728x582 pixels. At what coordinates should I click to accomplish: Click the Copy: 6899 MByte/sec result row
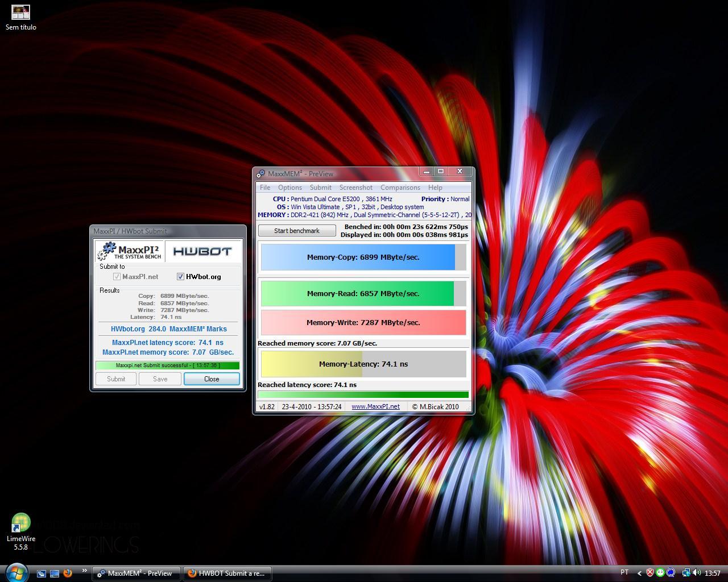point(173,296)
